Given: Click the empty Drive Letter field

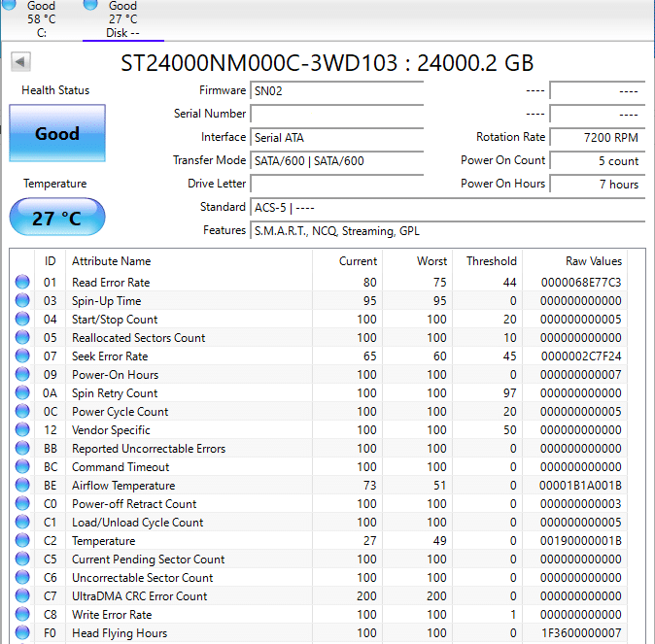Looking at the screenshot, I should (336, 185).
